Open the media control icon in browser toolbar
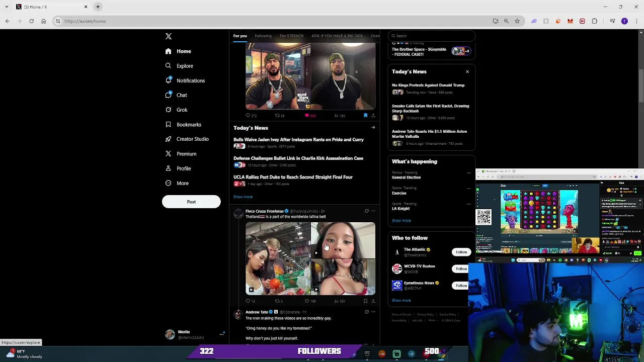644x362 pixels. (x=612, y=21)
